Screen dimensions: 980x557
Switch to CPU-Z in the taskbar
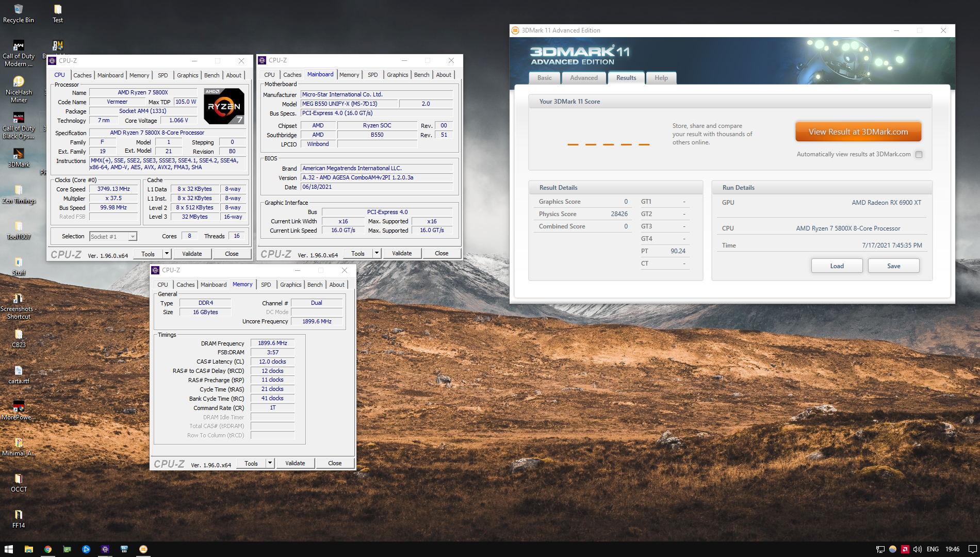[105, 549]
